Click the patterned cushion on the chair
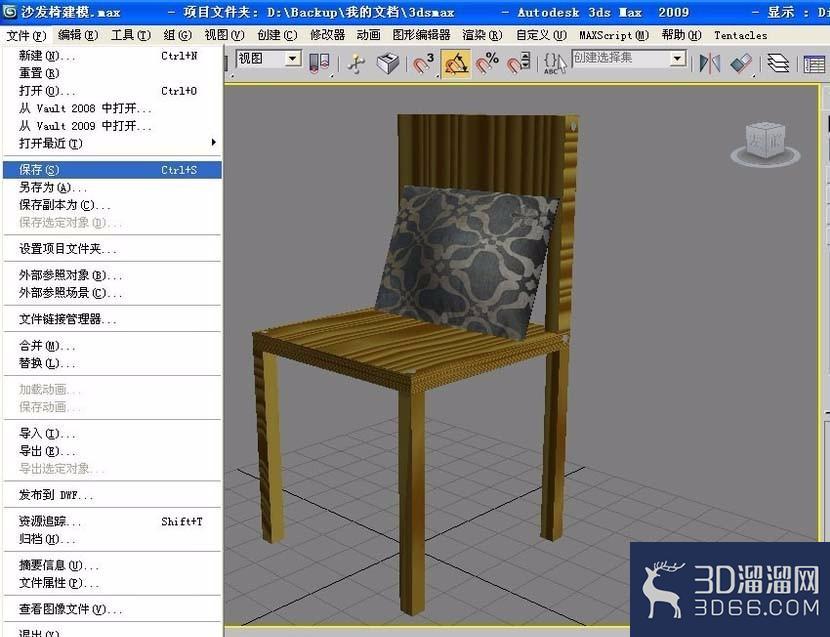The image size is (830, 637). coord(467,261)
